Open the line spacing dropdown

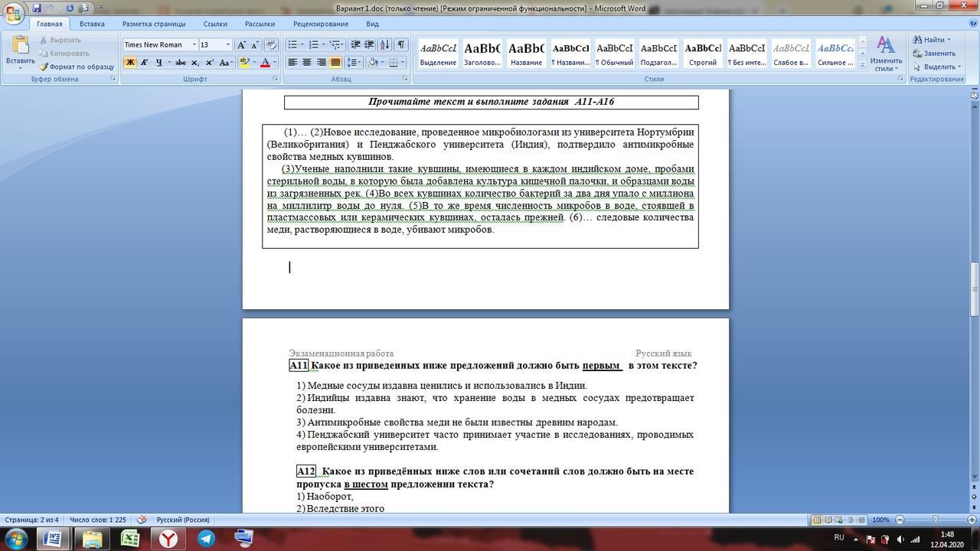(354, 63)
